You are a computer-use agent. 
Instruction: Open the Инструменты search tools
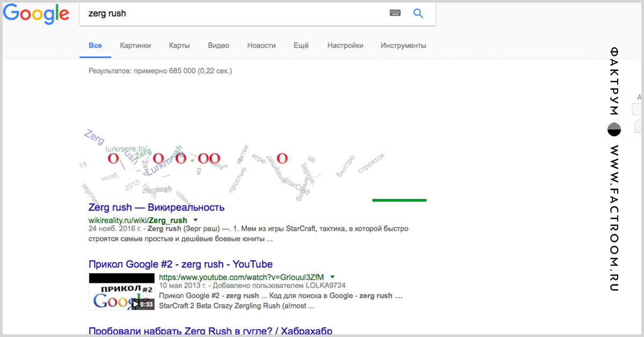[x=403, y=46]
